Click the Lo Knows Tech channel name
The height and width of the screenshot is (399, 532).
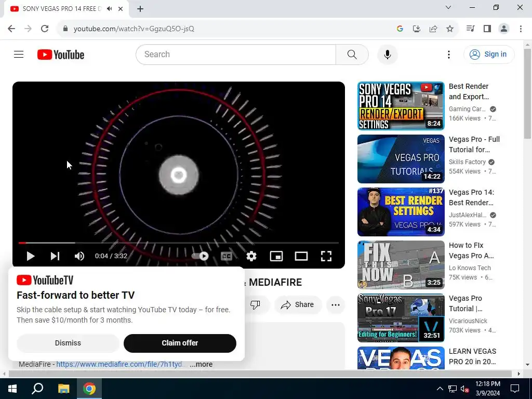coord(470,268)
